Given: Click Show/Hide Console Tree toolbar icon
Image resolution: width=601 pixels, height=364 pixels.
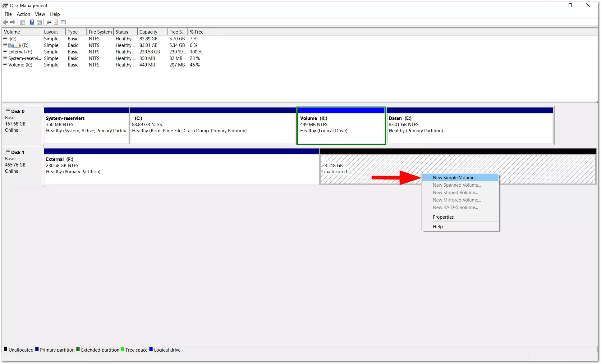Looking at the screenshot, I should (22, 22).
